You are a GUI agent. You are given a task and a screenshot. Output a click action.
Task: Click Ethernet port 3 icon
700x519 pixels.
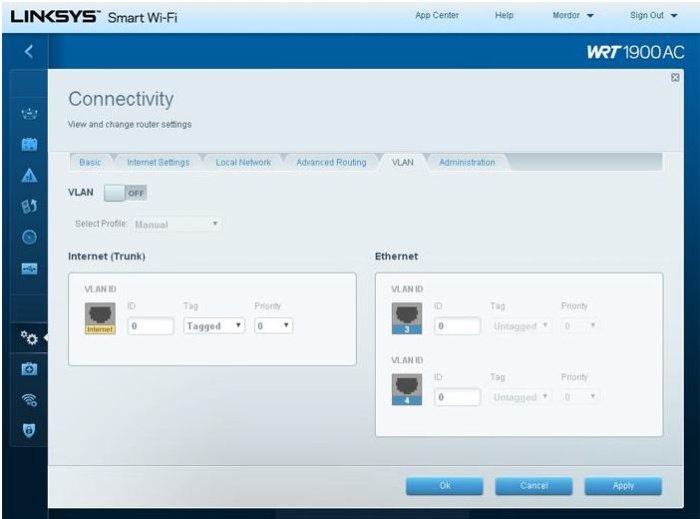[407, 318]
